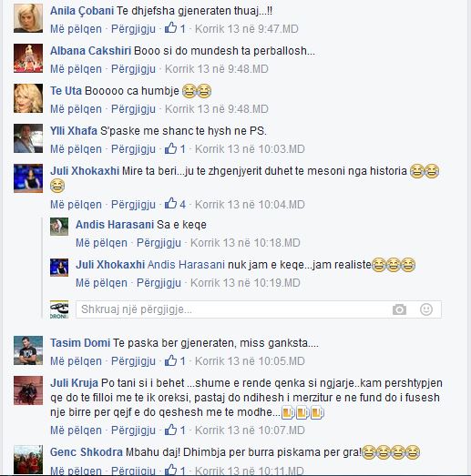Like Albana Cakshiri's comment via Më pëlqen
The width and height of the screenshot is (471, 476).
tap(76, 69)
